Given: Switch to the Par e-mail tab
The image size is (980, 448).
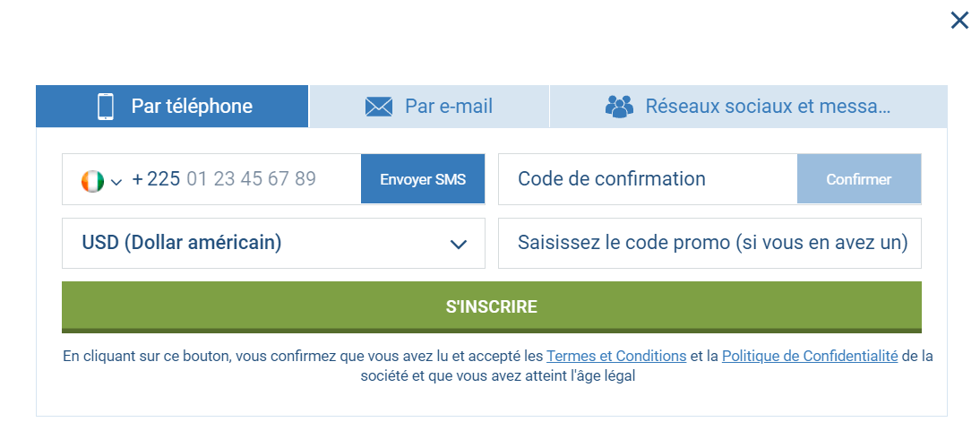Looking at the screenshot, I should coord(429,107).
